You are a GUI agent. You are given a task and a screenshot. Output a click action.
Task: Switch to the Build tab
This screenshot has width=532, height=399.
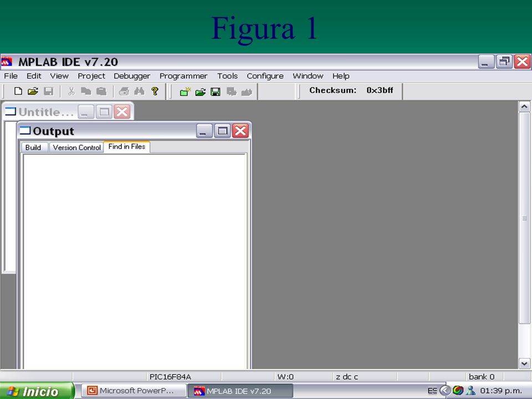point(33,147)
